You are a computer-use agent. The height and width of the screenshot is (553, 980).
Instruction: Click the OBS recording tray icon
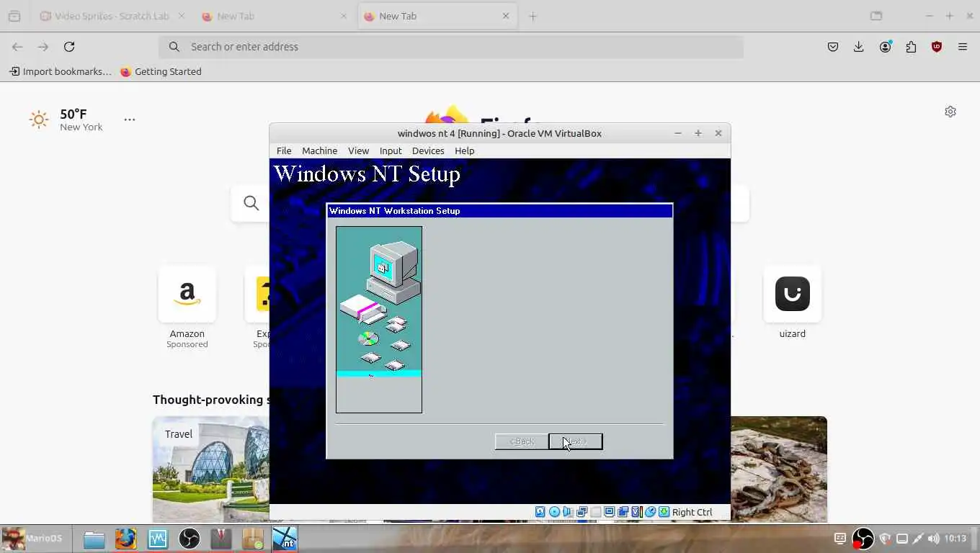pos(863,539)
